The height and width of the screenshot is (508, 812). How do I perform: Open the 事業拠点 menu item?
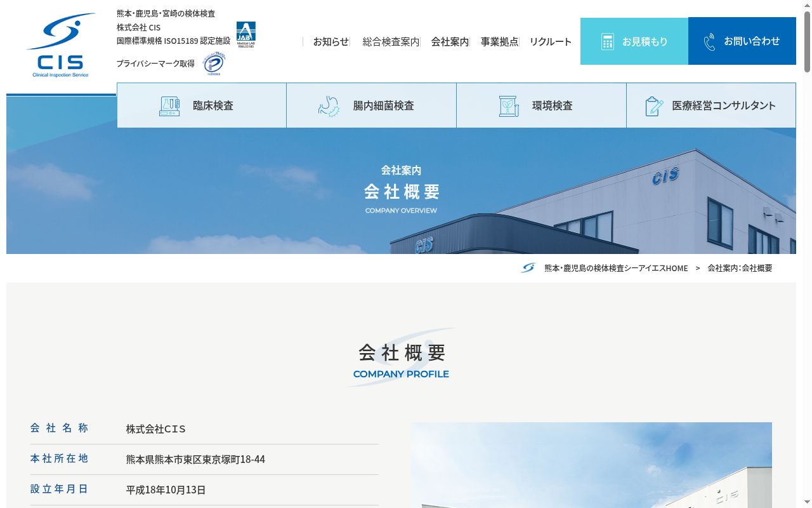(499, 41)
